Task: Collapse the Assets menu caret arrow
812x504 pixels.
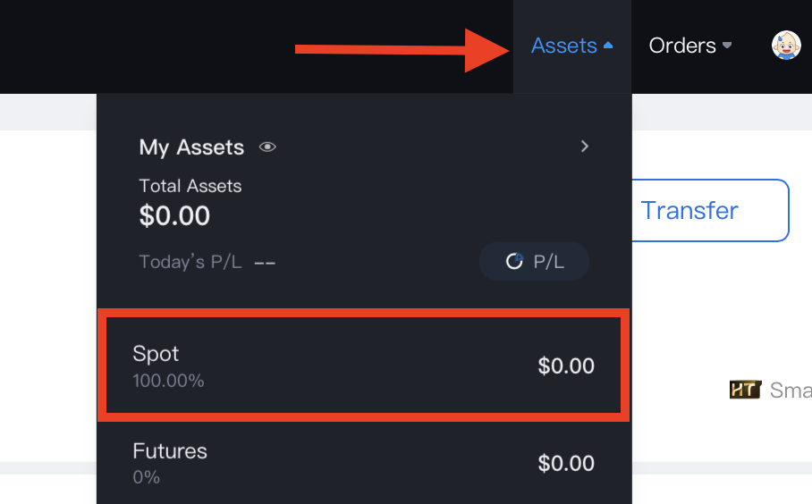Action: (x=609, y=46)
